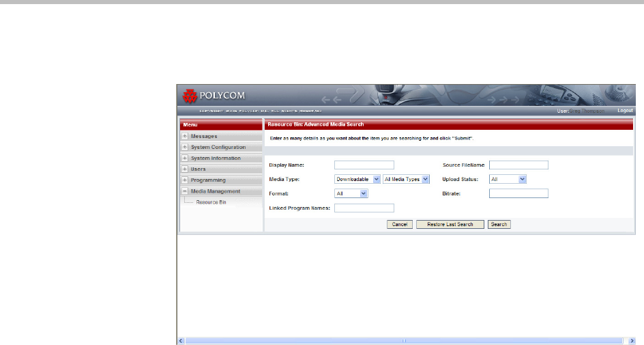
Task: Select the Media Management menu label
Action: [216, 191]
